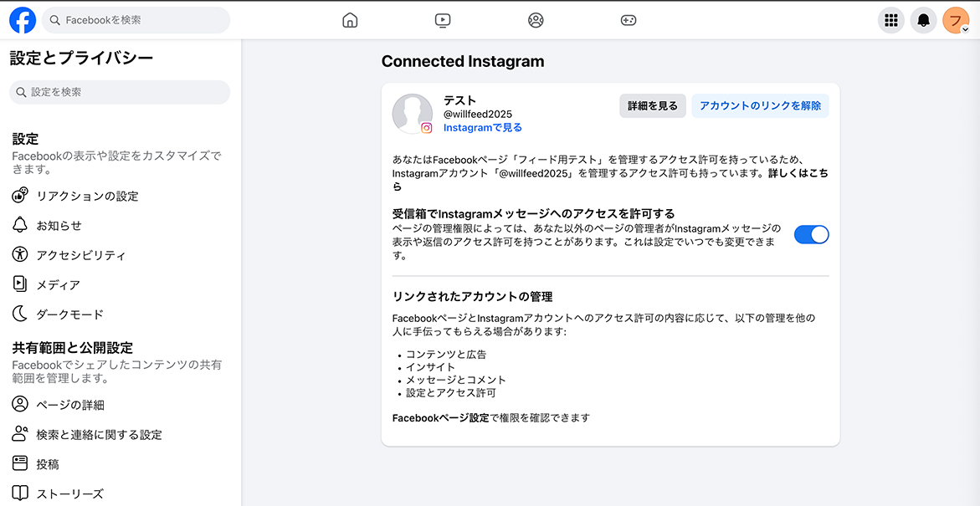
Task: Select ダークモード in the sidebar
Action: 69,314
